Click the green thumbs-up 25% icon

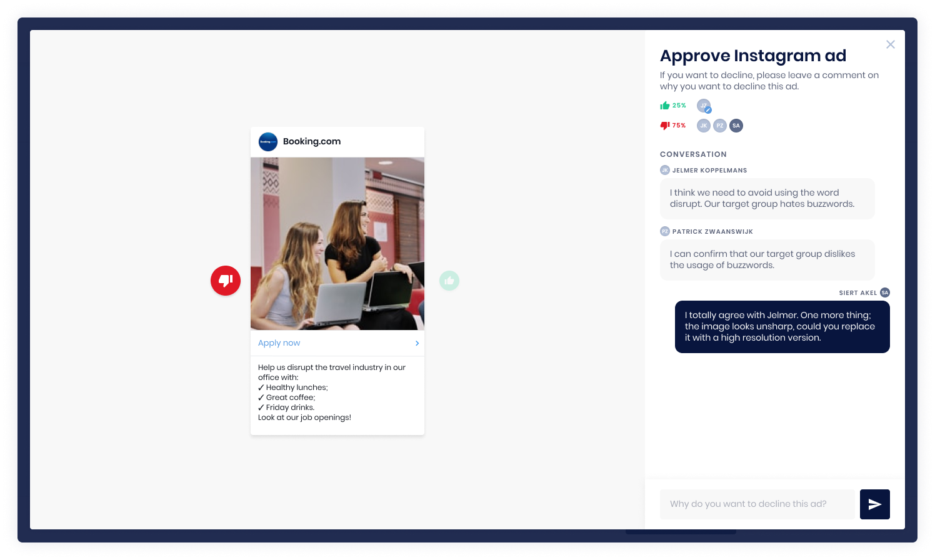[x=665, y=106]
